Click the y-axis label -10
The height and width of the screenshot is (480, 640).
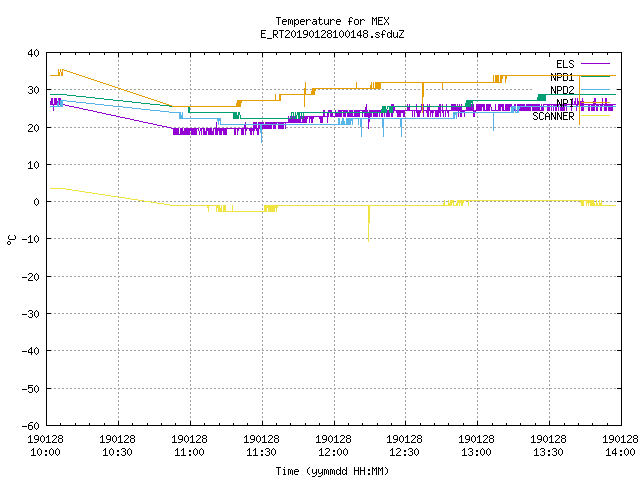(x=31, y=239)
